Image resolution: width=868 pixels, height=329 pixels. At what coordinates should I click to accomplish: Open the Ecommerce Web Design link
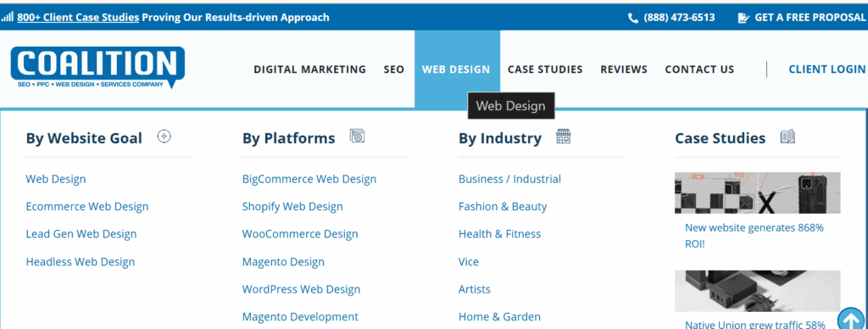click(x=87, y=207)
